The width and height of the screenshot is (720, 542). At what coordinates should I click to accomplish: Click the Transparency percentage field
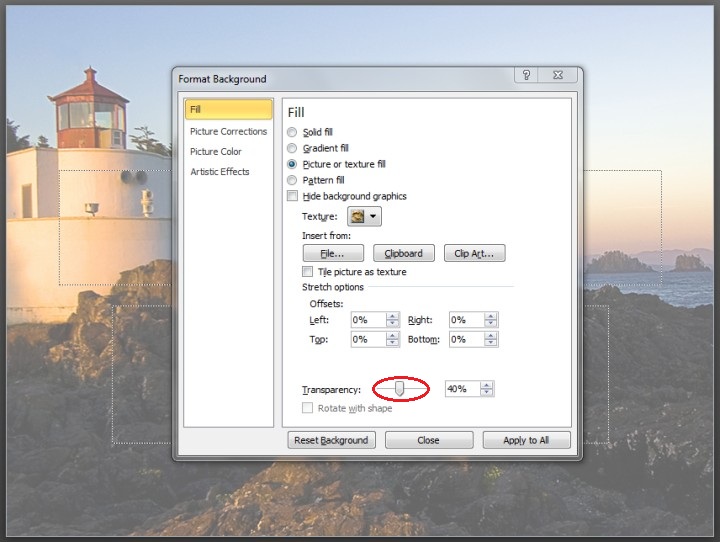462,389
